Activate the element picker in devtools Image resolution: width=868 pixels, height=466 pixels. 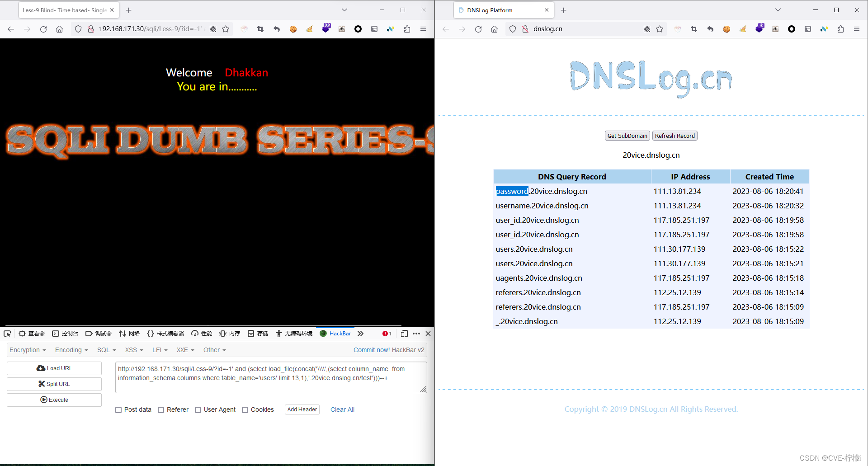pos(7,334)
